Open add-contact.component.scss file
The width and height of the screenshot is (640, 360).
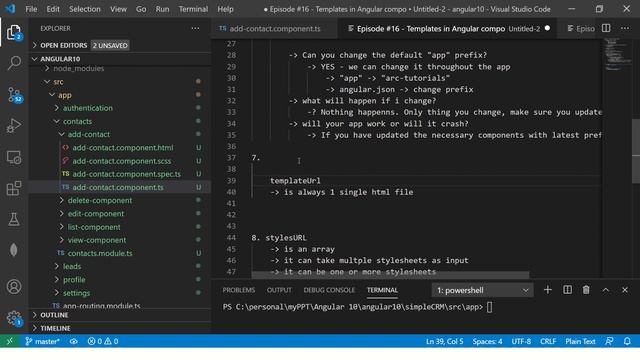click(122, 161)
